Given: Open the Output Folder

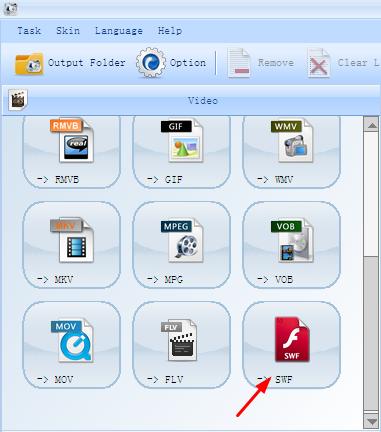Looking at the screenshot, I should tap(70, 63).
